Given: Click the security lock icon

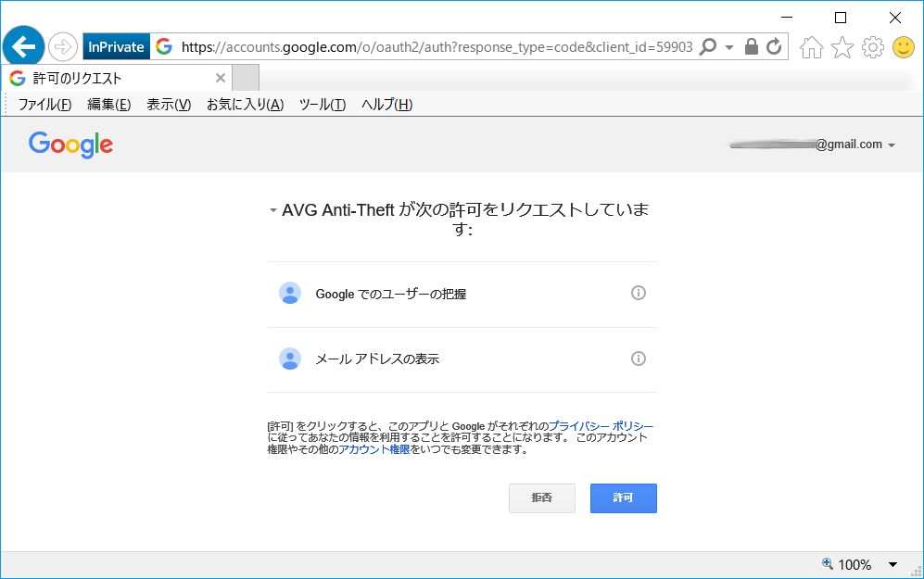Looking at the screenshot, I should pyautogui.click(x=752, y=46).
